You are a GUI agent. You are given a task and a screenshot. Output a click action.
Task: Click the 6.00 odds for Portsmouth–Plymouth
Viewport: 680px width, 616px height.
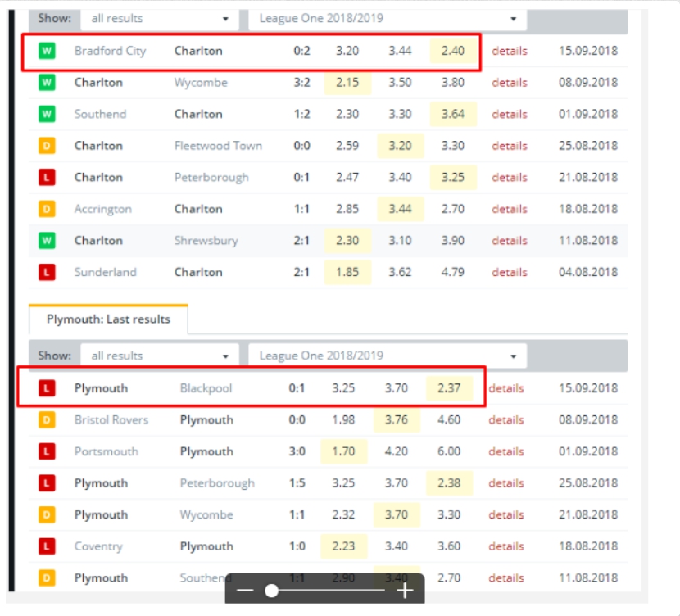tap(449, 451)
